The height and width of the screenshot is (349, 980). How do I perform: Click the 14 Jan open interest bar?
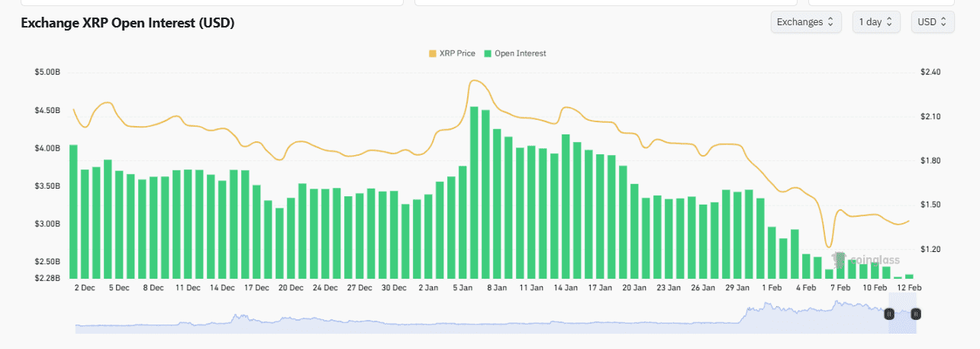coord(566,206)
